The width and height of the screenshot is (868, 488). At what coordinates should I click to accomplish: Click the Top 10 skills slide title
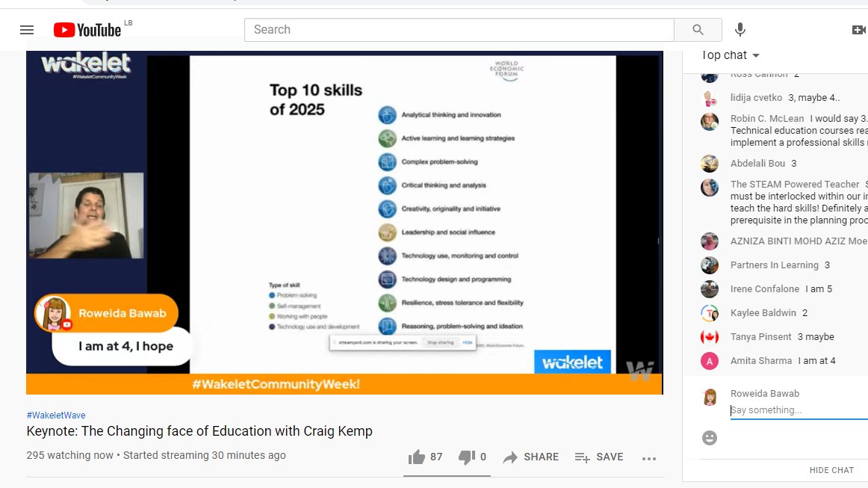pos(315,99)
